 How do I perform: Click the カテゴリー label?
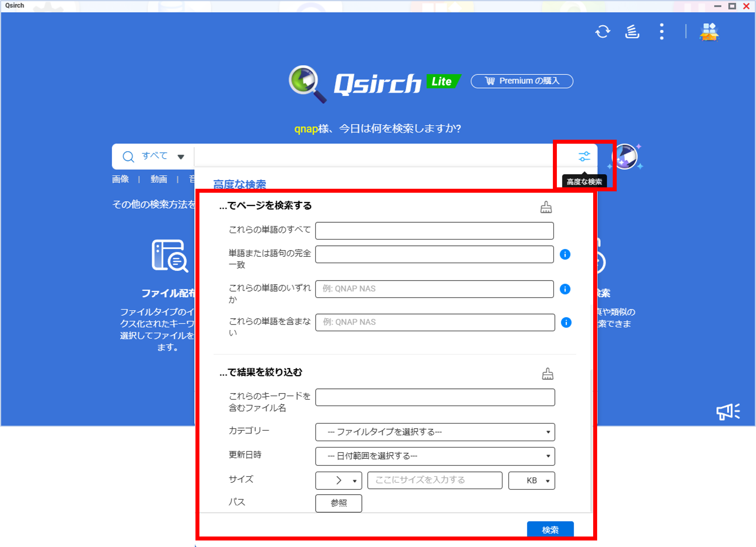tap(249, 431)
